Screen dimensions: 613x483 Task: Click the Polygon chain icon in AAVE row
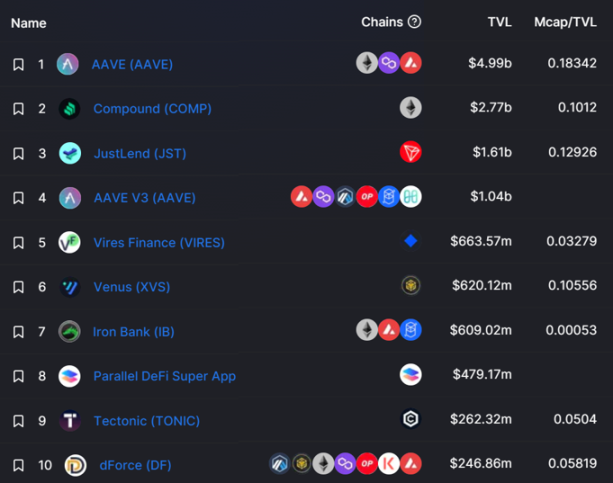(389, 63)
